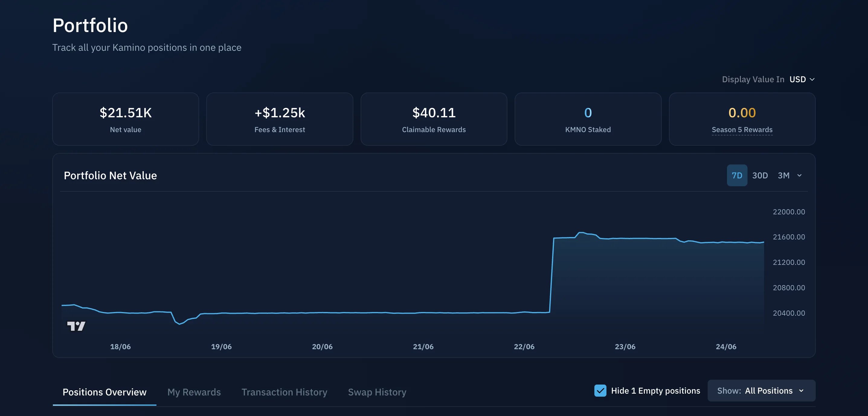Click the 19/06 date label
The height and width of the screenshot is (416, 868).
point(221,346)
